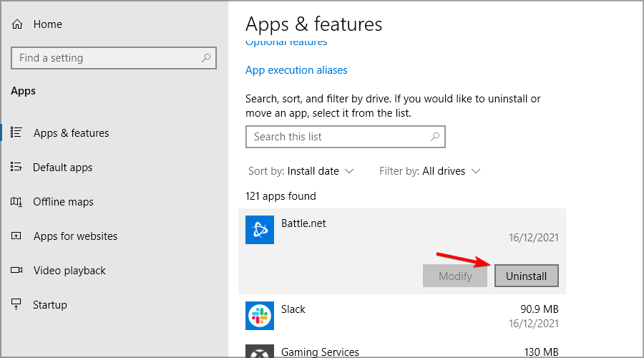Click the Slack app icon
The width and height of the screenshot is (644, 358).
coord(260,316)
